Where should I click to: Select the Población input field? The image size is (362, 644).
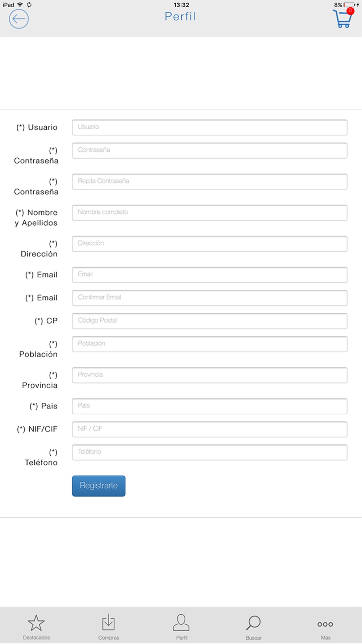coord(210,344)
